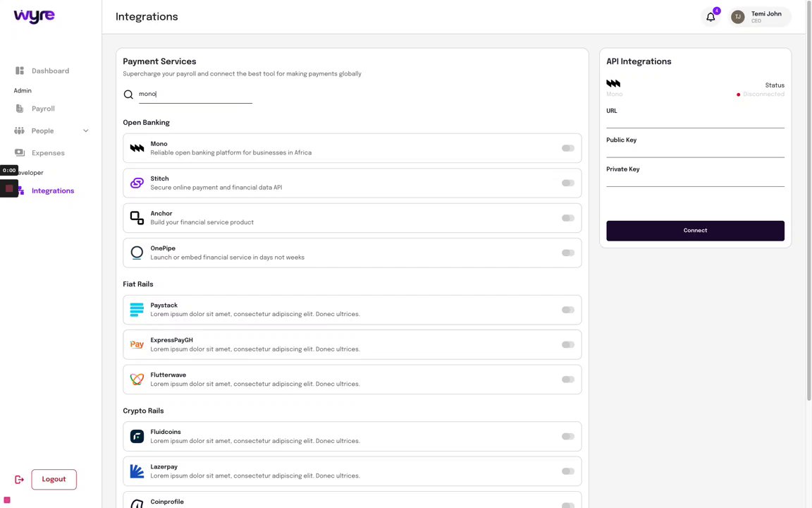Screen dimensions: 812x508
Task: Click the Wyre logo
Action: coord(34,16)
